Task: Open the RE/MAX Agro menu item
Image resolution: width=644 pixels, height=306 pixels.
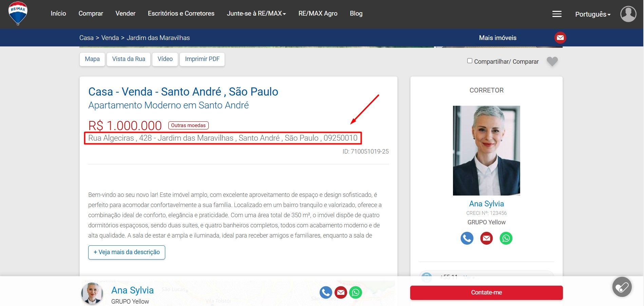Action: [318, 14]
